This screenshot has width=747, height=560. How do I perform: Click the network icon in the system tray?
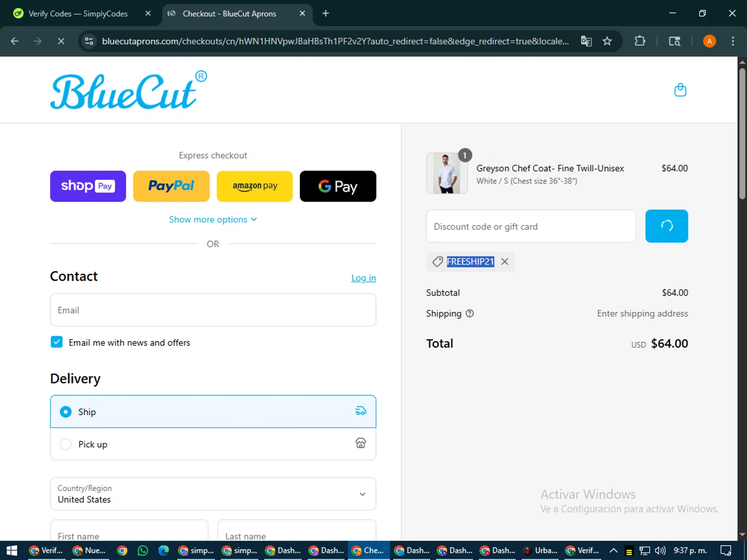coord(645,551)
